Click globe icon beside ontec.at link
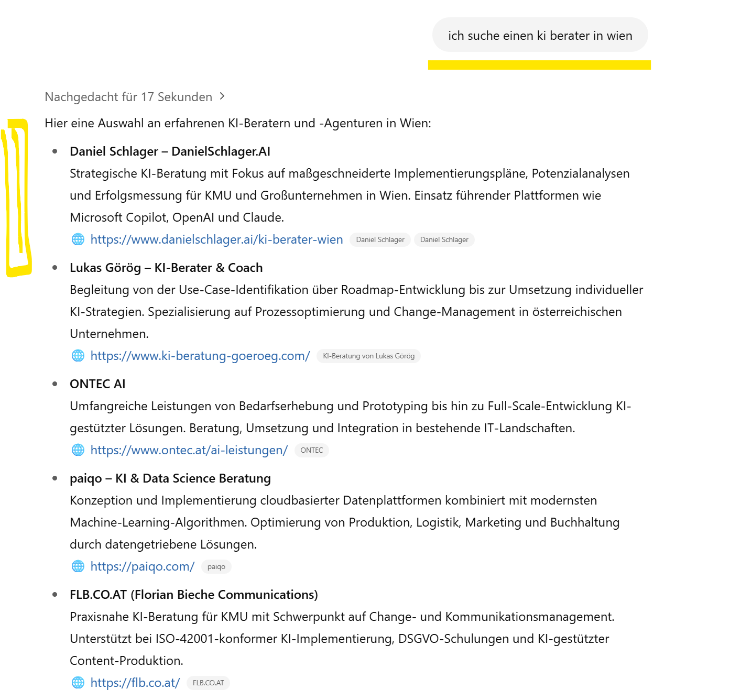This screenshot has width=730, height=700. click(78, 450)
